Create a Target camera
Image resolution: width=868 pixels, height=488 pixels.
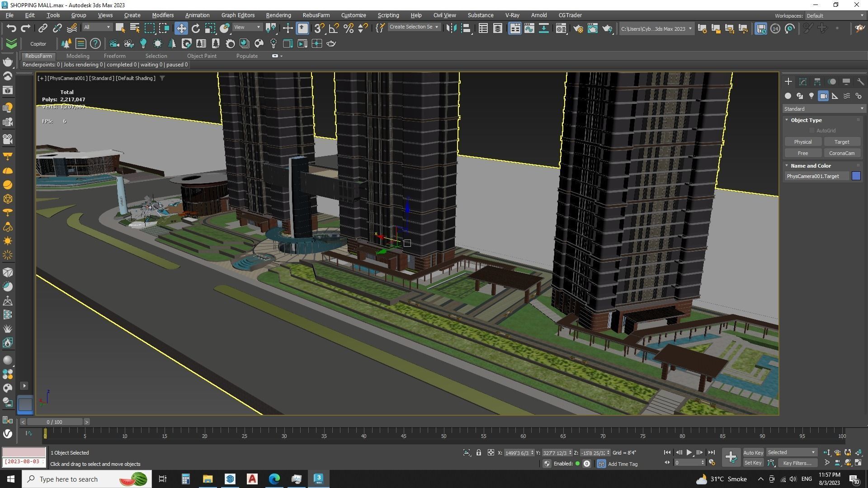pyautogui.click(x=841, y=142)
